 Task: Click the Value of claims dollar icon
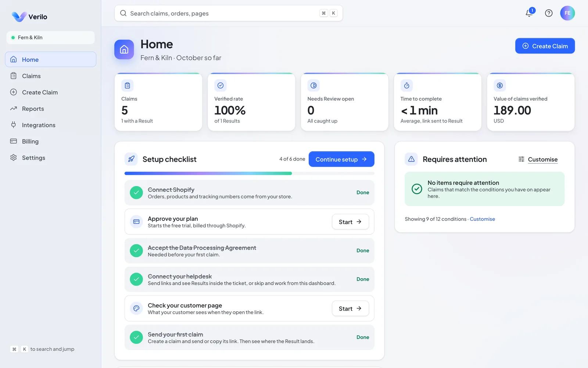point(500,85)
